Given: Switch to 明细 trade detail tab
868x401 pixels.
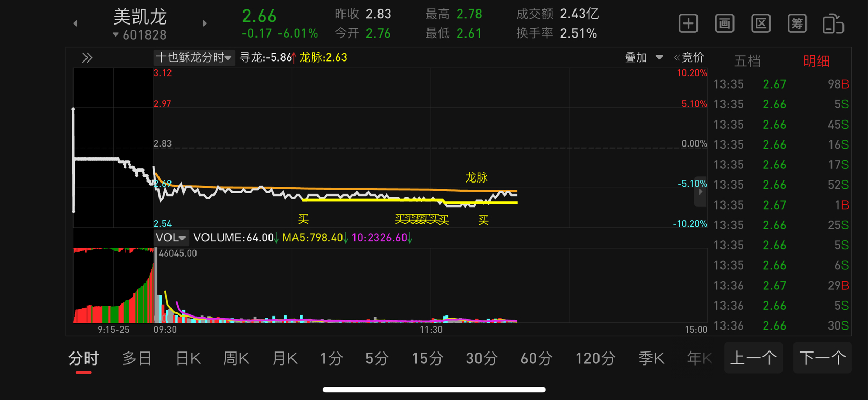Looking at the screenshot, I should (x=816, y=61).
